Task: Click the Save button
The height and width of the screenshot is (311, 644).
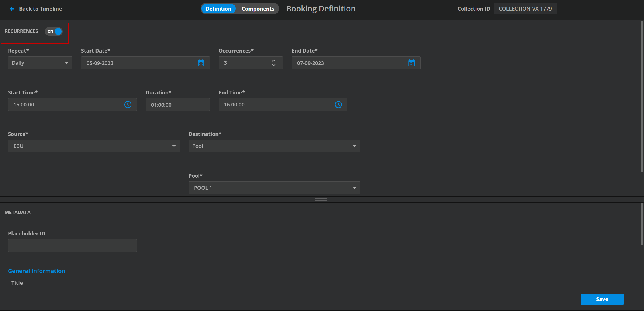Action: (602, 299)
